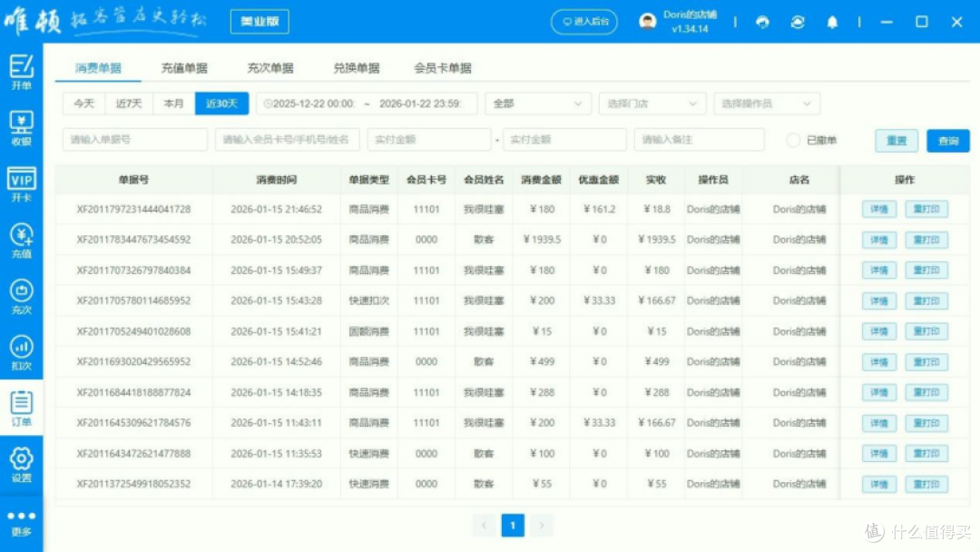Open the 充次 icon in sidebar

[x=21, y=296]
